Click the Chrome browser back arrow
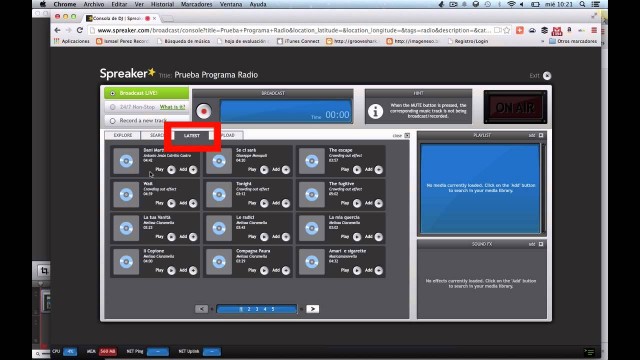Screen dimensions: 640x360 (58, 30)
